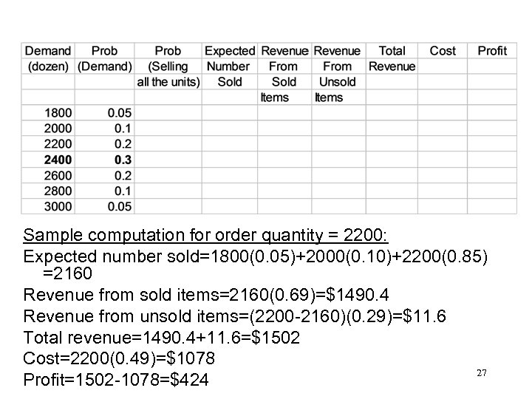The image size is (532, 399).
Task: Select the Prob (Demand) column header
Action: tap(104, 58)
